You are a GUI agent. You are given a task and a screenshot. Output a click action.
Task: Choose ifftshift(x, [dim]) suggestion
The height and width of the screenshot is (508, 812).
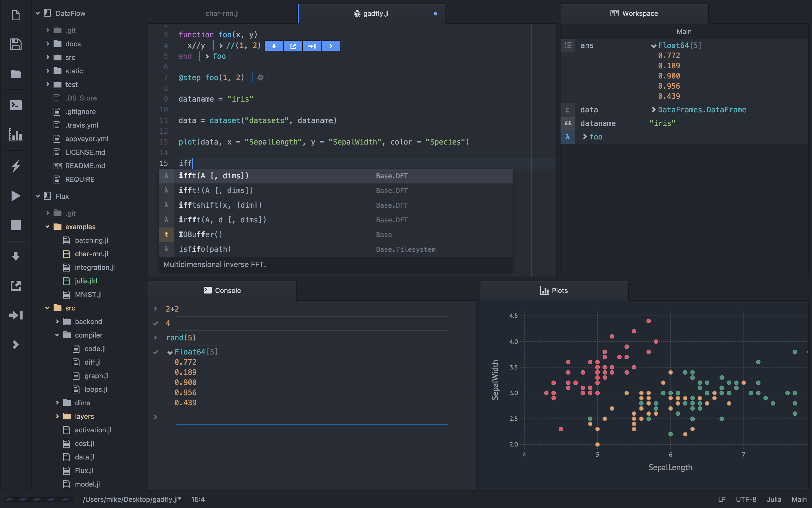click(336, 205)
